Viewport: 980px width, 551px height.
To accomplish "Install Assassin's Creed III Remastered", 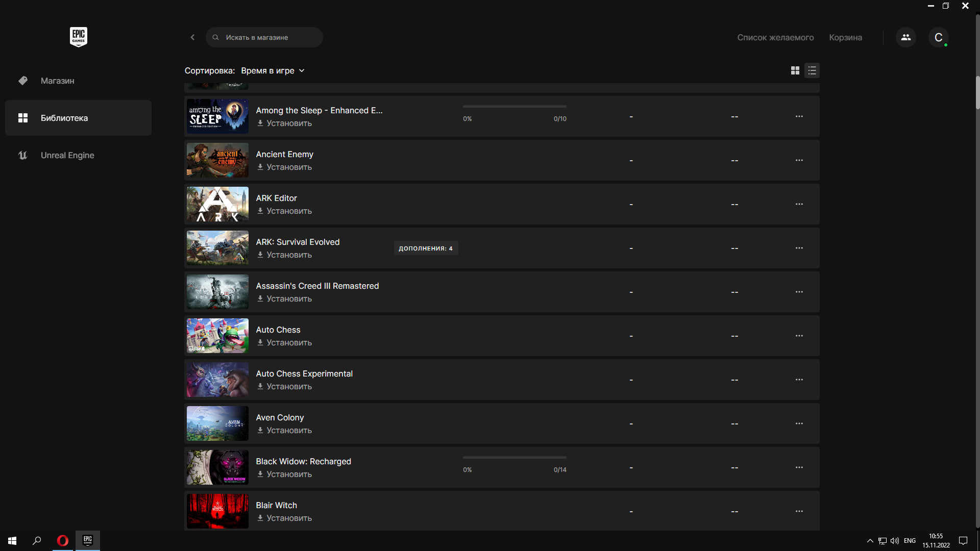I will click(284, 299).
